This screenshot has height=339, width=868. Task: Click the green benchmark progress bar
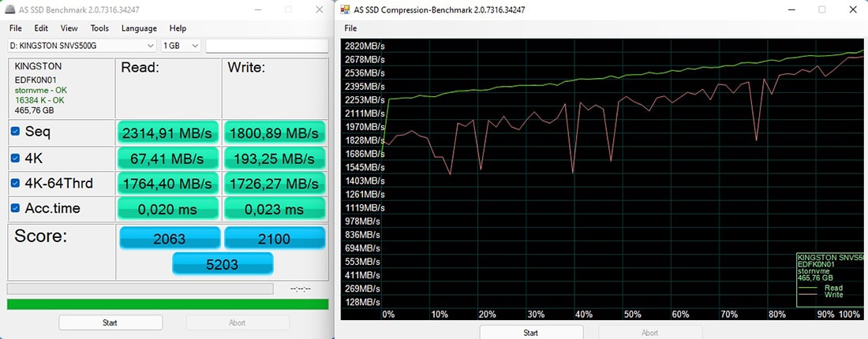[167, 304]
